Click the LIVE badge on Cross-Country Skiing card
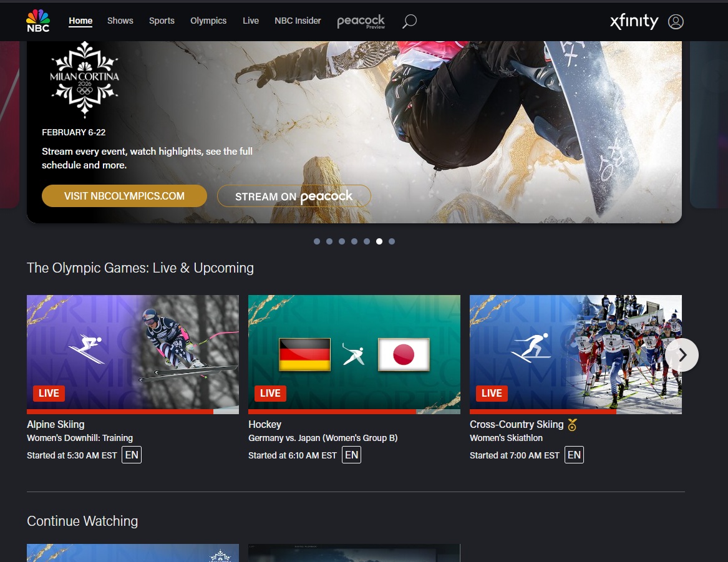The image size is (728, 562). click(492, 393)
